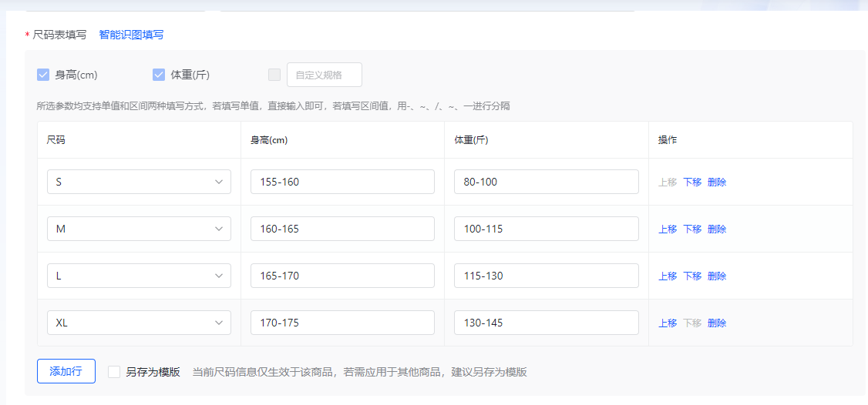Click the weight field showing 130-145

[x=546, y=323]
